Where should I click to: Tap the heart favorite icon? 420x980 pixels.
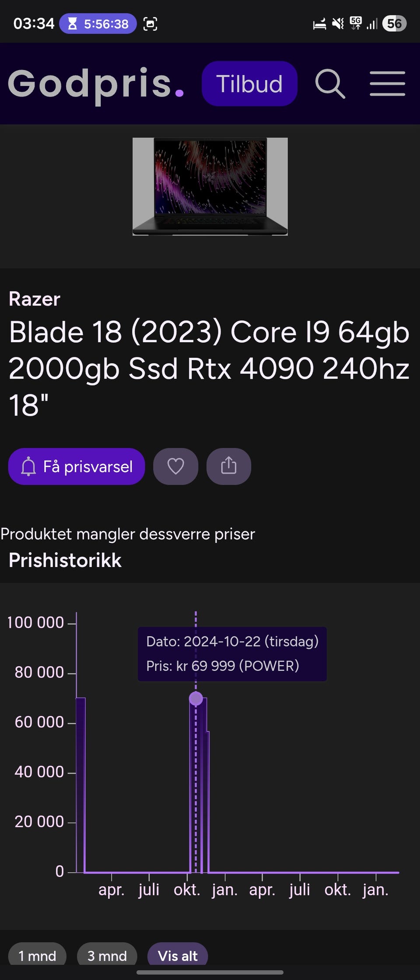[x=175, y=466]
